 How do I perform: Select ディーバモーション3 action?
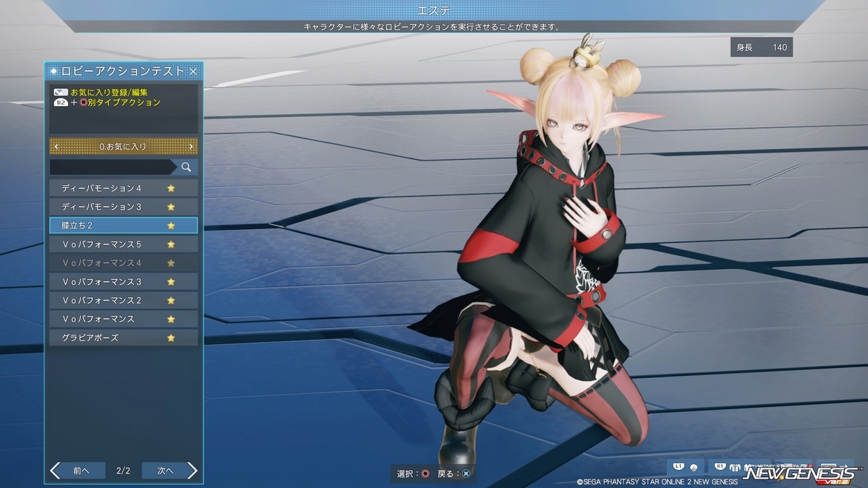[124, 207]
